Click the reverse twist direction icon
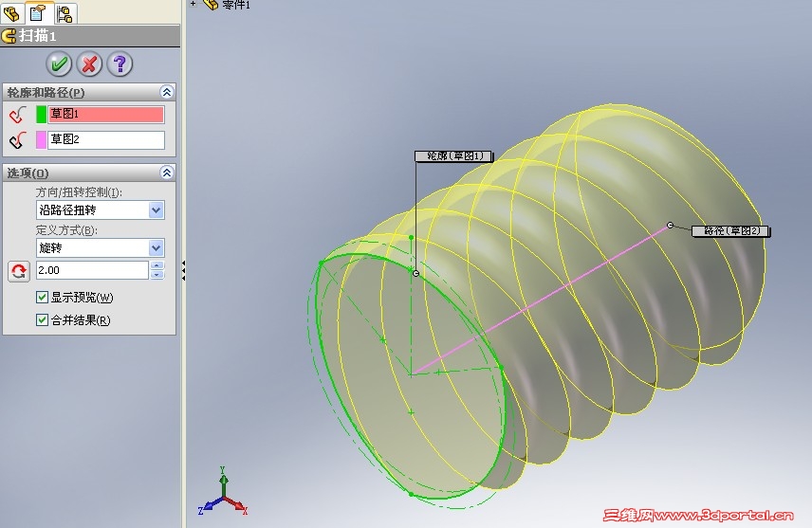 click(19, 271)
